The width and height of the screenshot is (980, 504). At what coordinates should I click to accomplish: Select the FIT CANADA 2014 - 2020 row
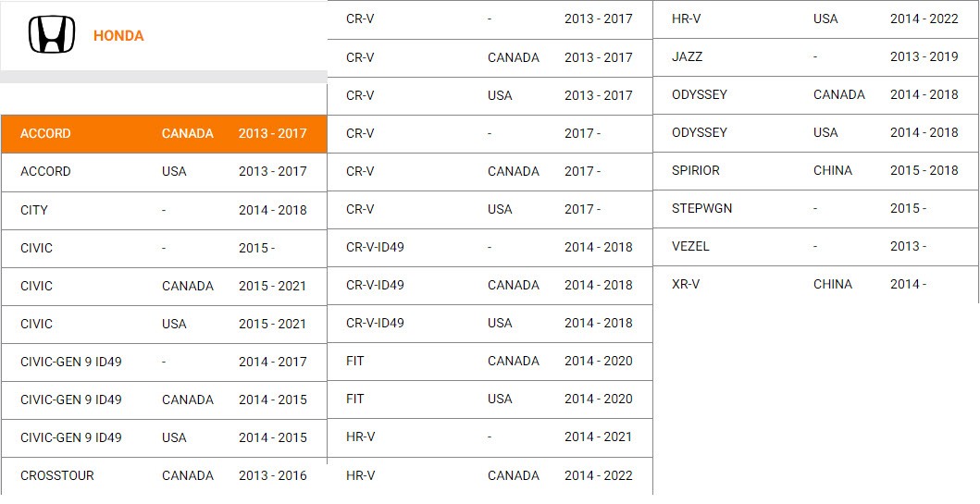[x=490, y=361]
